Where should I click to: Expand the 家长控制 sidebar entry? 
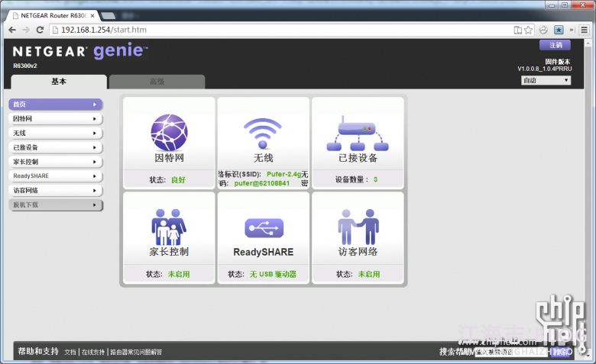tap(55, 162)
